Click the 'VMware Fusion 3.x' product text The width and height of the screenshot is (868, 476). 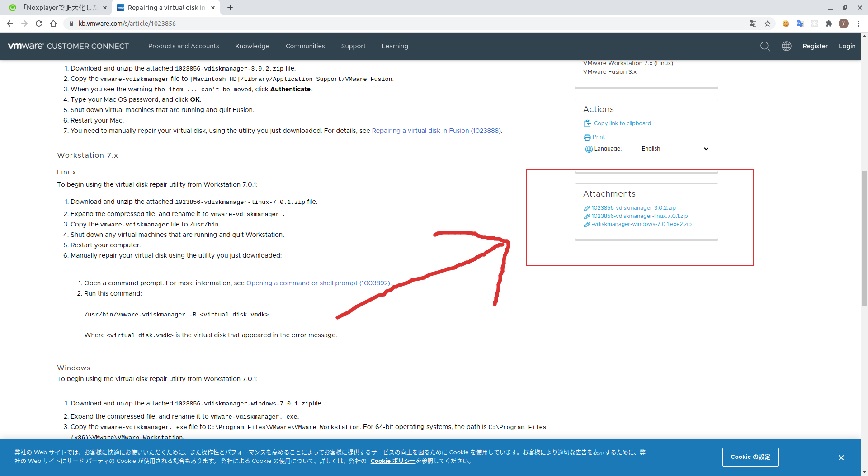[610, 72]
